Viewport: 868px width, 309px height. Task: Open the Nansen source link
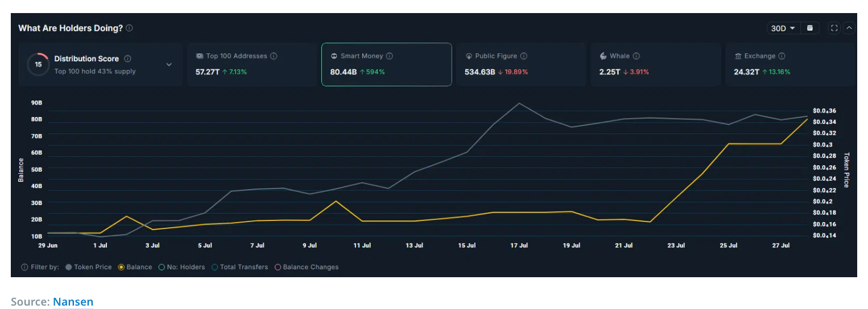pyautogui.click(x=73, y=302)
